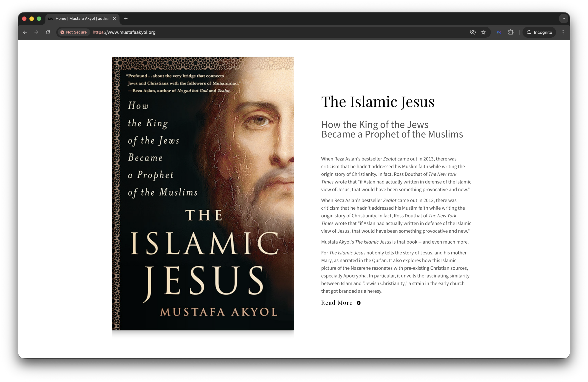The width and height of the screenshot is (588, 382).
Task: Click The Islamic Jesus heading
Action: (x=378, y=102)
